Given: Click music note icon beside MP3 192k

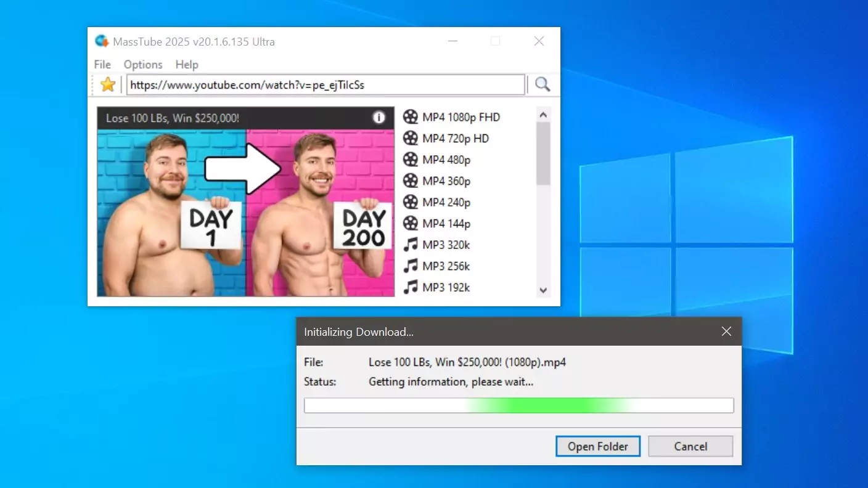Looking at the screenshot, I should 411,287.
